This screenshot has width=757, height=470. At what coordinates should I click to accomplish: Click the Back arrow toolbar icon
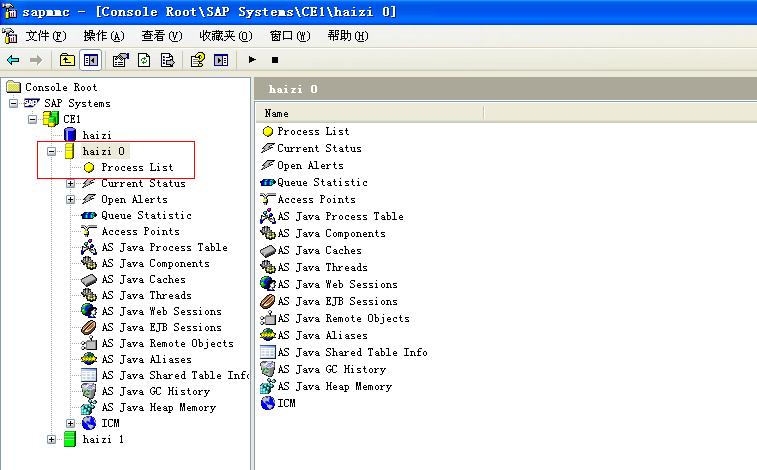[x=13, y=60]
